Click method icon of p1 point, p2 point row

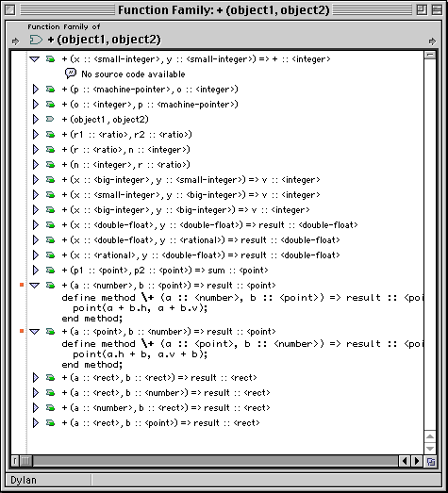pyautogui.click(x=50, y=271)
